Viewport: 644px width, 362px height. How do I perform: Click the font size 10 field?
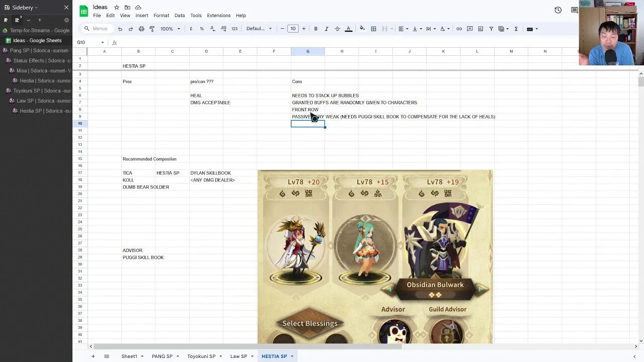293,29
